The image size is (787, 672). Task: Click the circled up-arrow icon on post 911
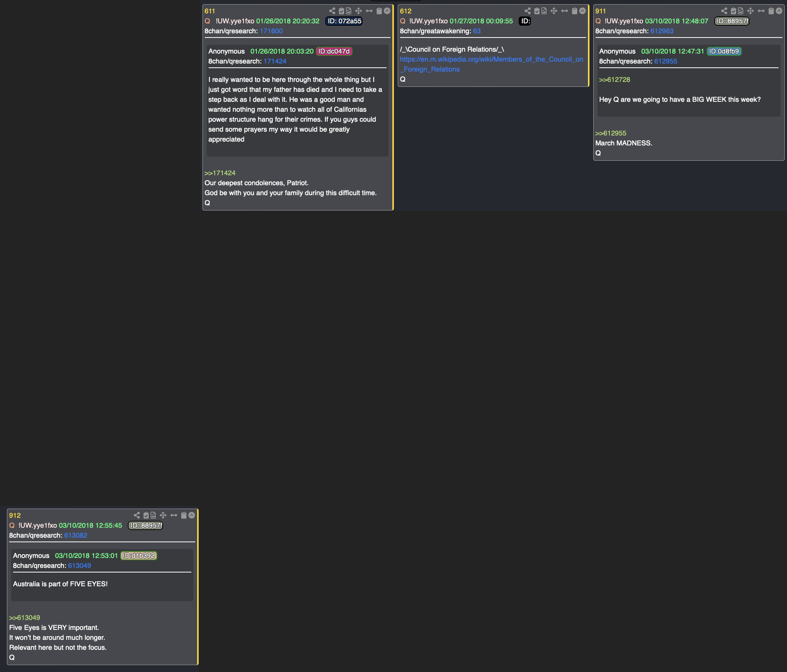pyautogui.click(x=779, y=11)
